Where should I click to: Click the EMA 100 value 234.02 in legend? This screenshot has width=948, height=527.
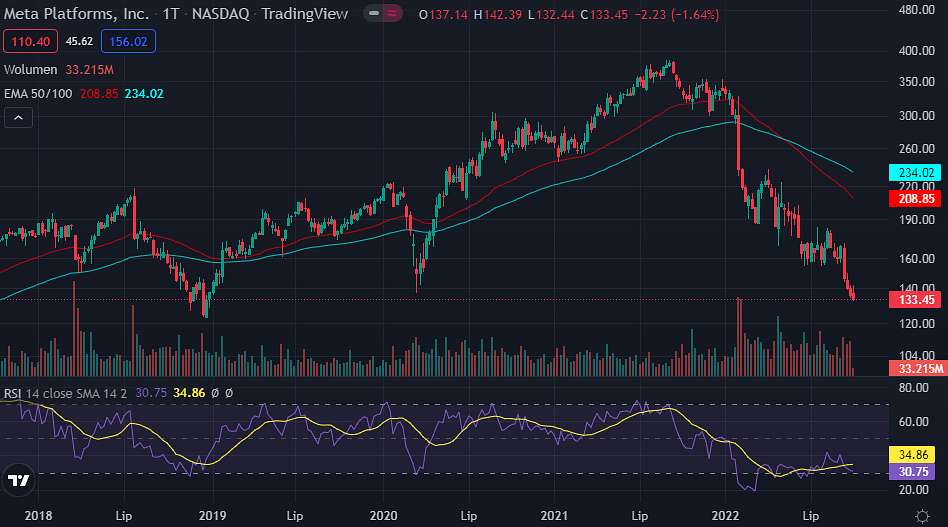point(144,94)
